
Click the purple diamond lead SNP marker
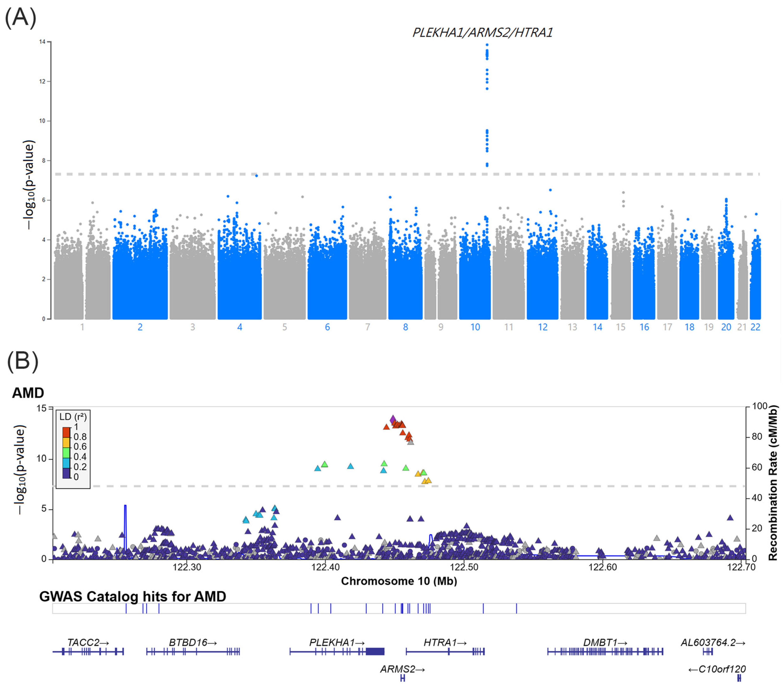(x=393, y=419)
